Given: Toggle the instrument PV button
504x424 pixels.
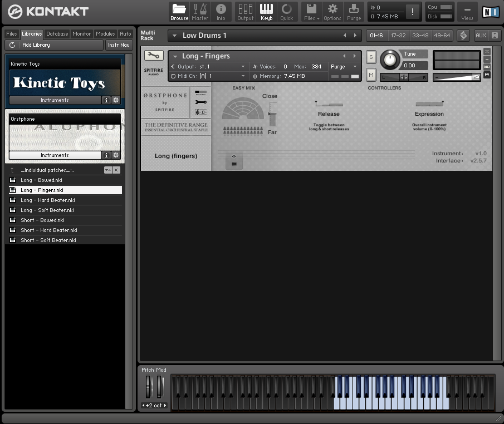Looking at the screenshot, I should tap(487, 75).
